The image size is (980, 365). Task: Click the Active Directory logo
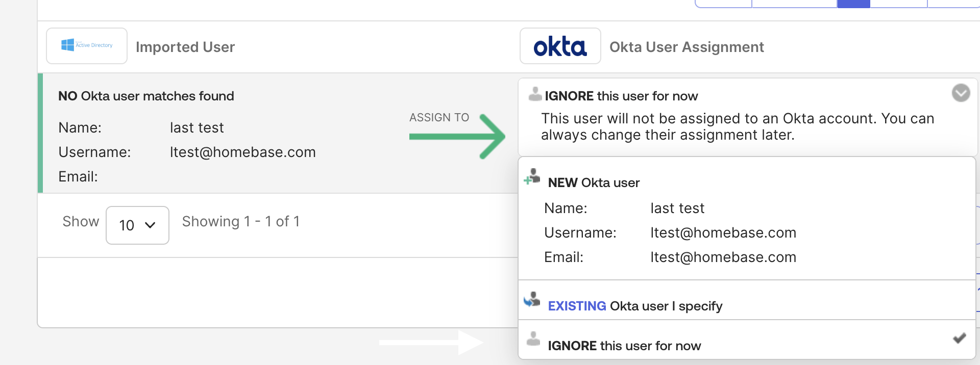point(87,46)
